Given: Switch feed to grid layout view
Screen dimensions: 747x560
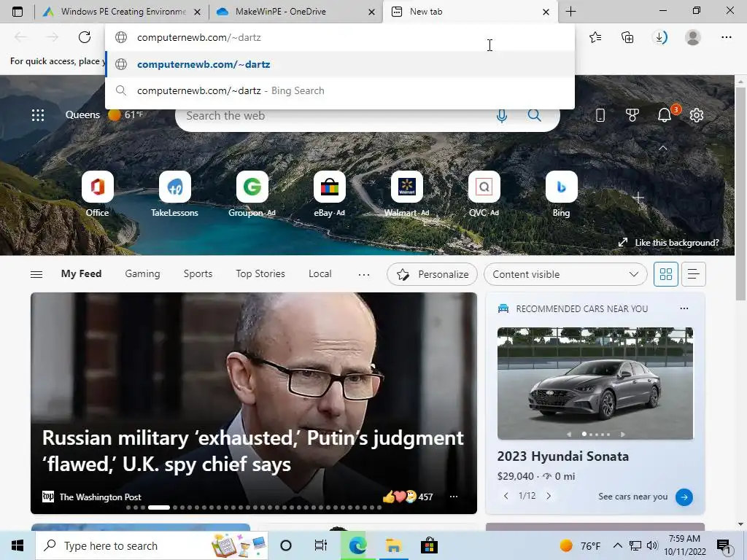Looking at the screenshot, I should [x=665, y=274].
